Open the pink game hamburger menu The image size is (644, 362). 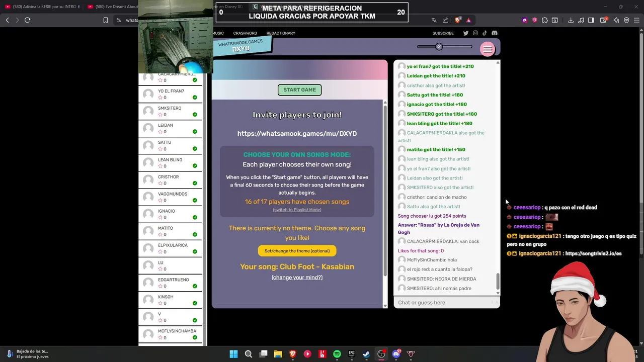(487, 49)
